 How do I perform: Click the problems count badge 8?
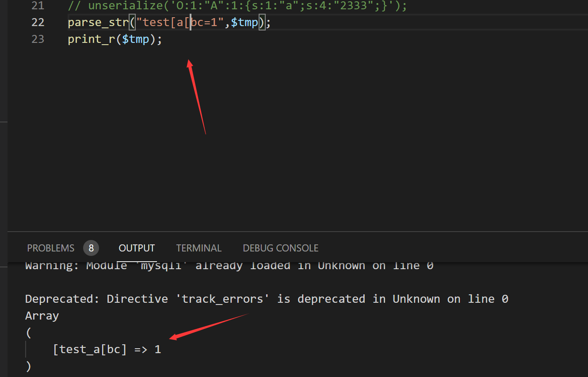coord(91,248)
